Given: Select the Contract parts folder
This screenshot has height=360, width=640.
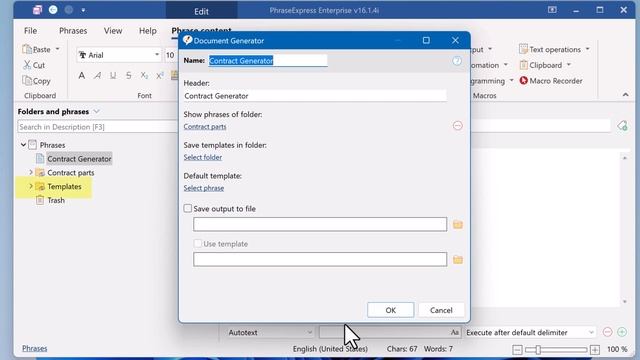Looking at the screenshot, I should 71,173.
